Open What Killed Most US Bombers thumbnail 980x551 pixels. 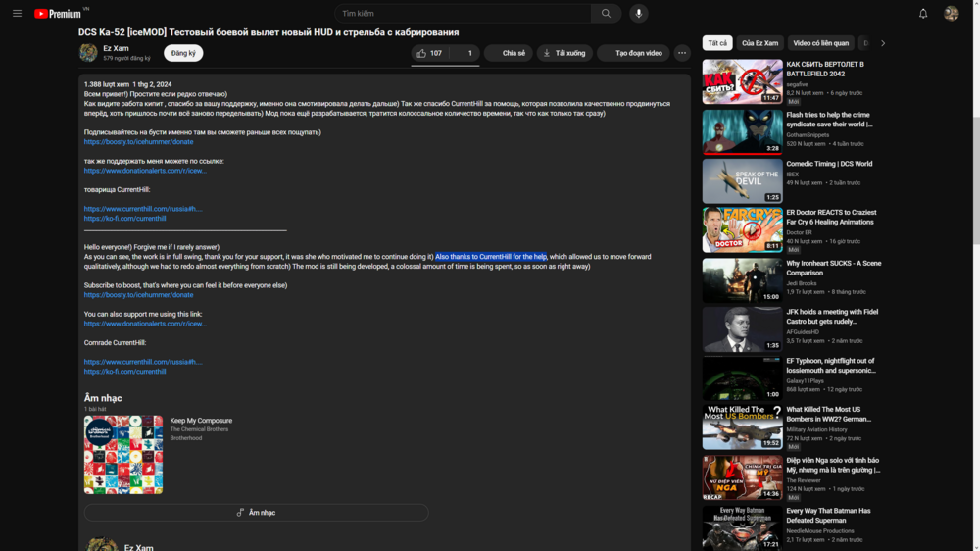[742, 427]
